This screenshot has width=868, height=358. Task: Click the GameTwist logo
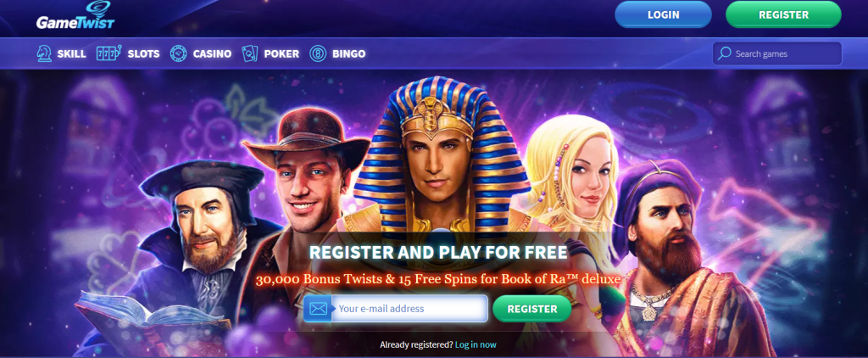click(x=75, y=18)
